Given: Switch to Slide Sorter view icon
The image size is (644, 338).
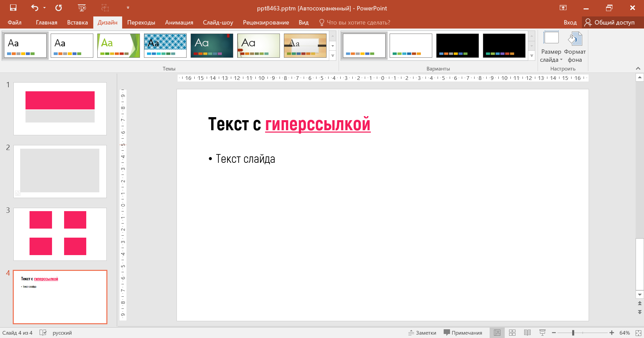Looking at the screenshot, I should 512,333.
